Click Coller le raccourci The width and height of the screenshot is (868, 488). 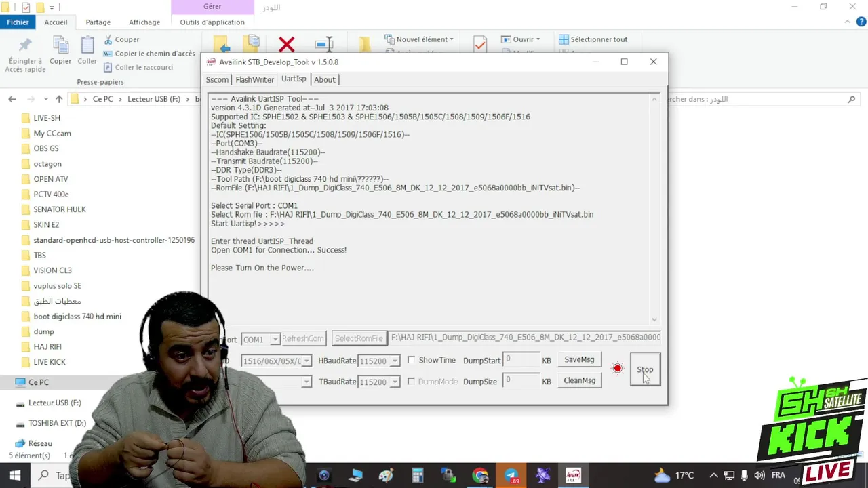[x=138, y=67]
